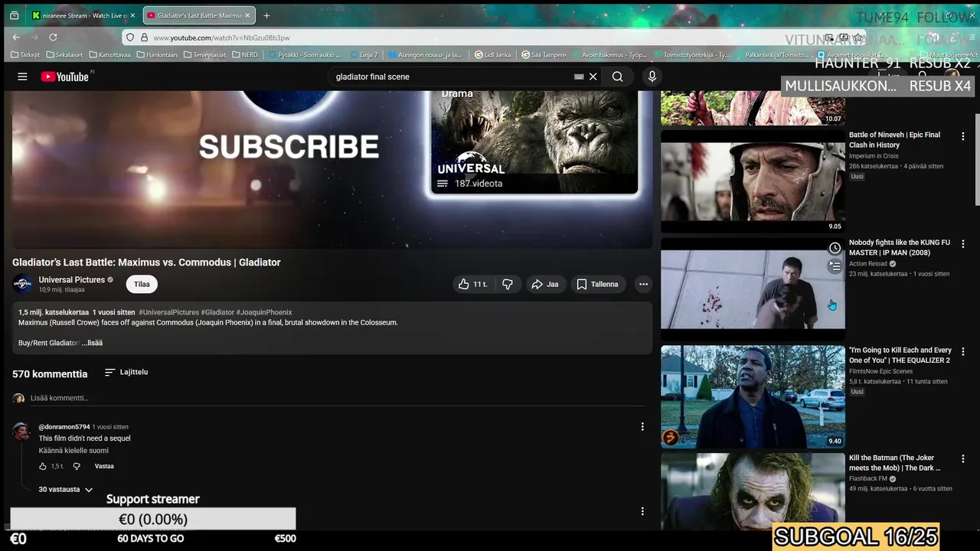Run the search with the magnifier button
The image size is (980, 551).
(x=617, y=77)
